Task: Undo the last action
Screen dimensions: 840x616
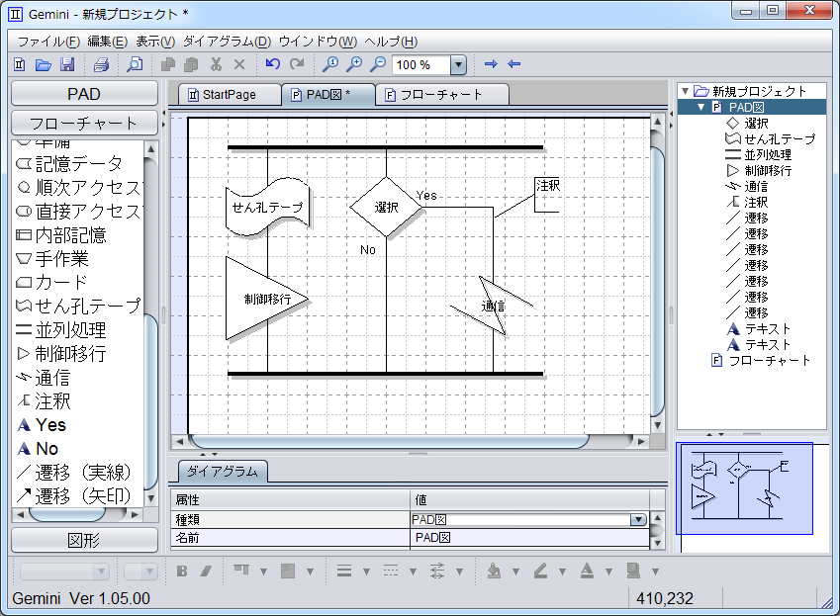Action: click(273, 64)
